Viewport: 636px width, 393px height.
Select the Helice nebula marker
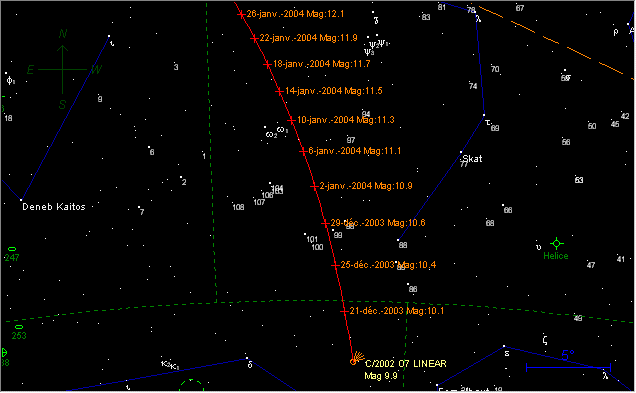click(x=556, y=244)
